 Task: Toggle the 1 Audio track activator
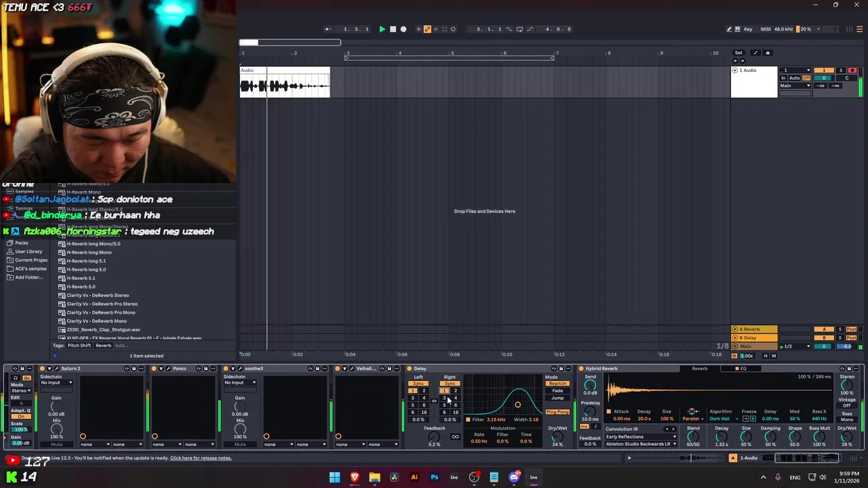coord(824,70)
